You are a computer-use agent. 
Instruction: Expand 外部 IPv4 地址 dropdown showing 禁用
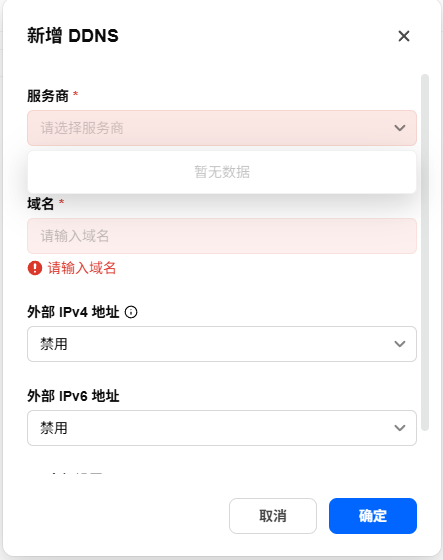[x=222, y=344]
